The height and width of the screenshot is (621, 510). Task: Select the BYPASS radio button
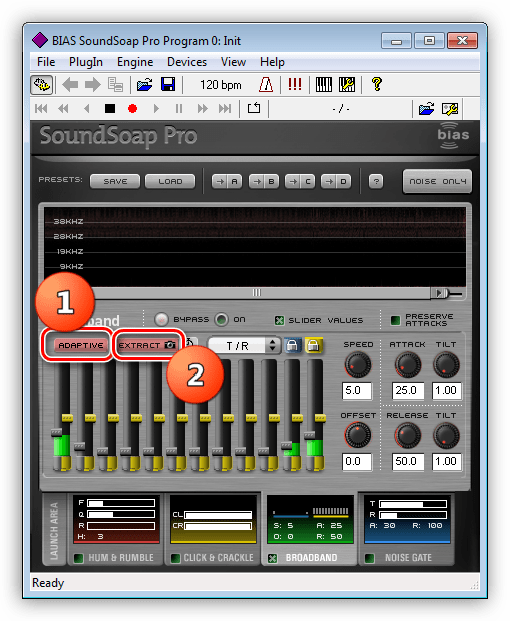point(161,320)
